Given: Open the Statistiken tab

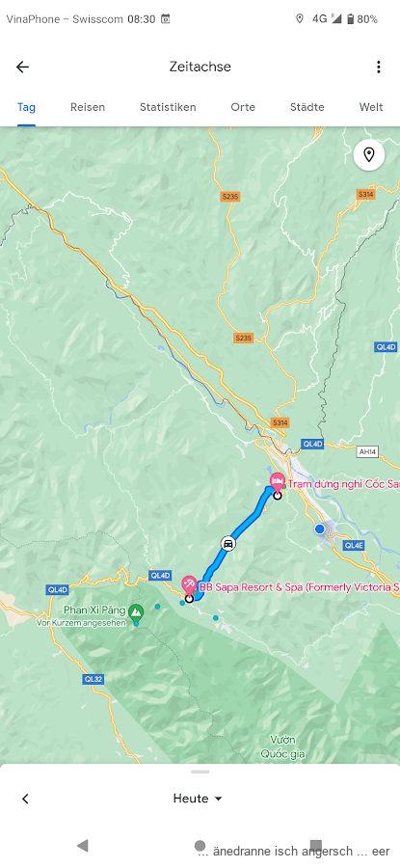Looking at the screenshot, I should (x=168, y=107).
